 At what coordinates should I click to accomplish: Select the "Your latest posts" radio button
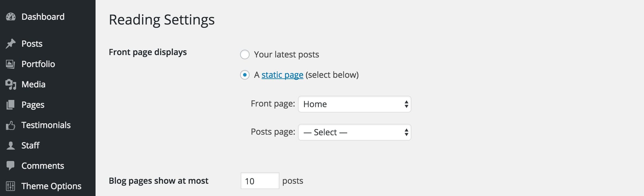[245, 54]
